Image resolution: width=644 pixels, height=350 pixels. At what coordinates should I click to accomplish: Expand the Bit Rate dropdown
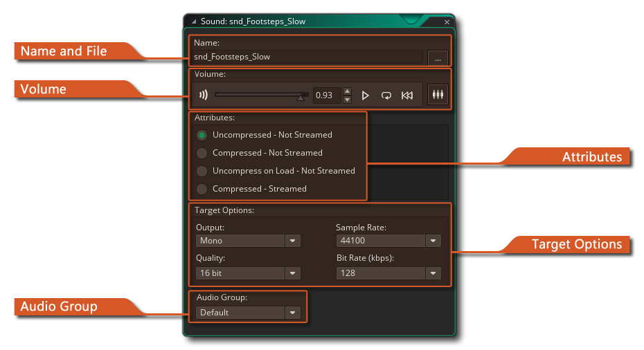433,273
